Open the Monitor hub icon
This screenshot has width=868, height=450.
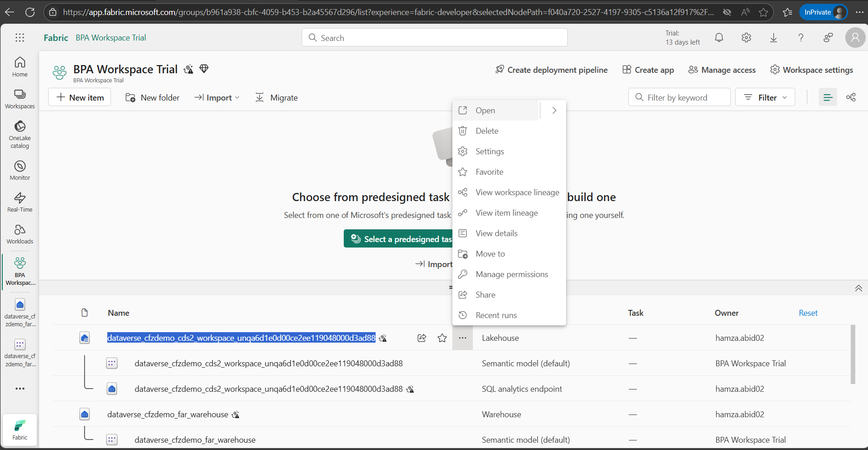coord(20,170)
